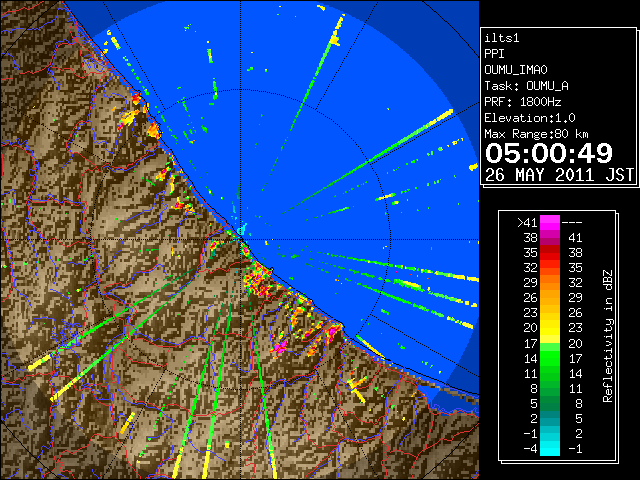Click the 'Reflectivity in dBZ' vertical legend title
This screenshot has height=480, width=640.
click(608, 336)
